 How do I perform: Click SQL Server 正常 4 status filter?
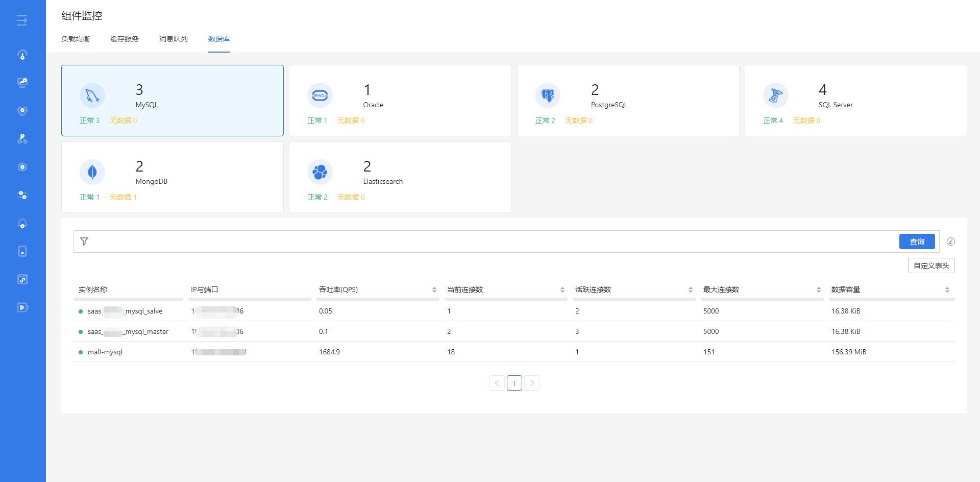773,120
